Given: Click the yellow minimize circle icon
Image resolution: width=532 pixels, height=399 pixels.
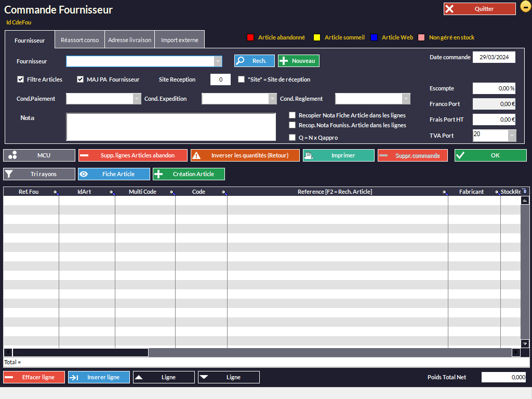Looking at the screenshot, I should click(x=525, y=7).
